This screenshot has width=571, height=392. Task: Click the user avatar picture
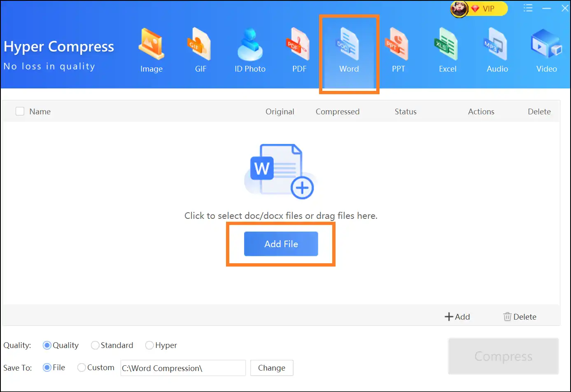tap(459, 9)
